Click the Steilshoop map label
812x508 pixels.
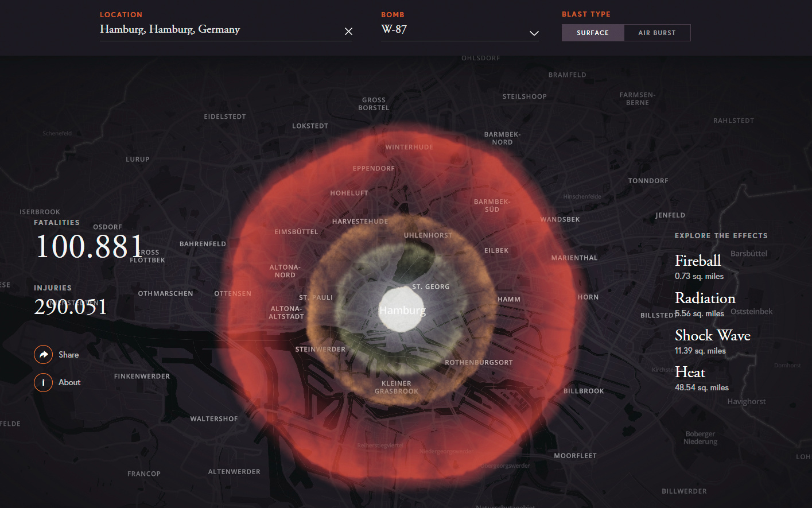point(525,97)
